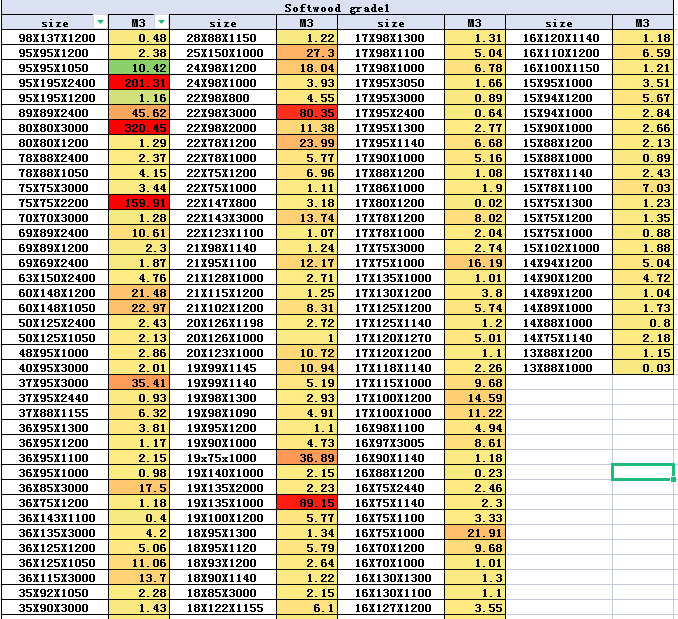Select the '21.48' cell
This screenshot has width=678, height=619.
pyautogui.click(x=139, y=293)
